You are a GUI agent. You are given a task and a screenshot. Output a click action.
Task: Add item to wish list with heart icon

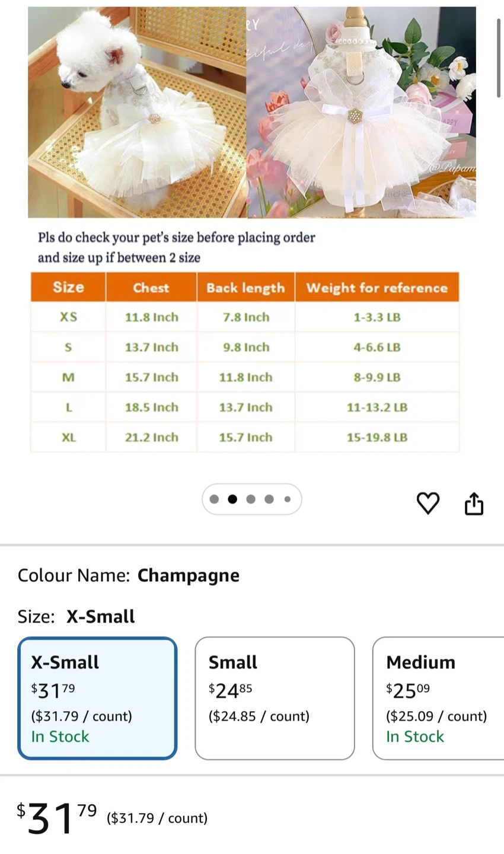coord(428,503)
